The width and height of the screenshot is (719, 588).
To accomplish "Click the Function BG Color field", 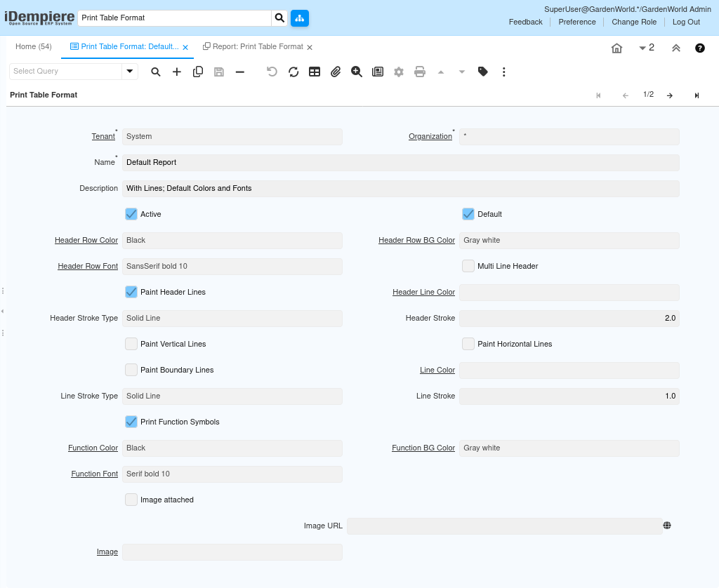I will pyautogui.click(x=569, y=448).
